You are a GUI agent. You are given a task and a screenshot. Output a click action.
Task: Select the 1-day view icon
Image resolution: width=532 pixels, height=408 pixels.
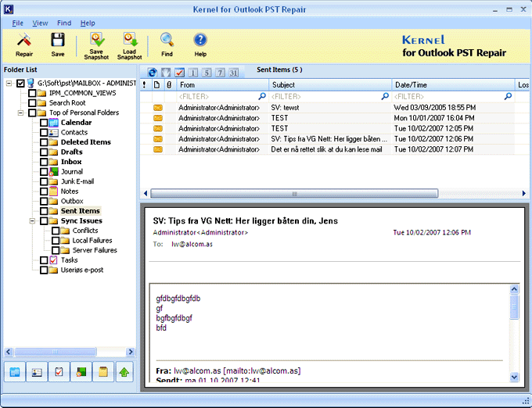tap(193, 72)
